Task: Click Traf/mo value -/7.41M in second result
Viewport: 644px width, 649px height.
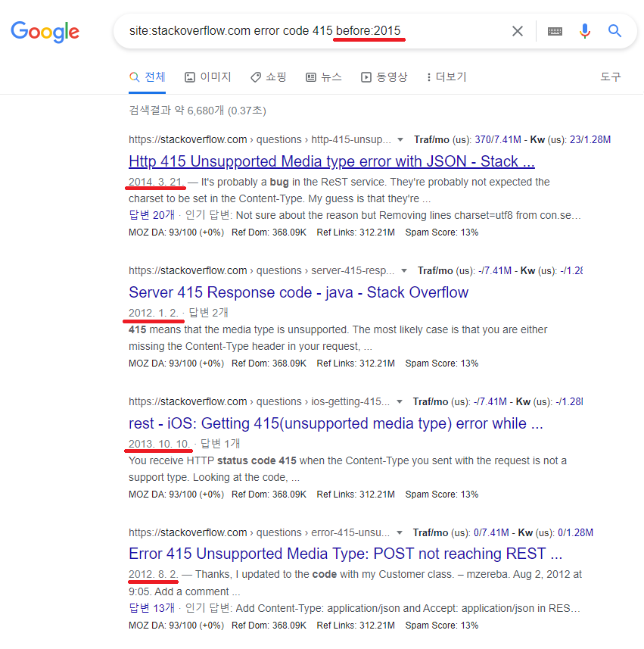Action: coord(495,270)
